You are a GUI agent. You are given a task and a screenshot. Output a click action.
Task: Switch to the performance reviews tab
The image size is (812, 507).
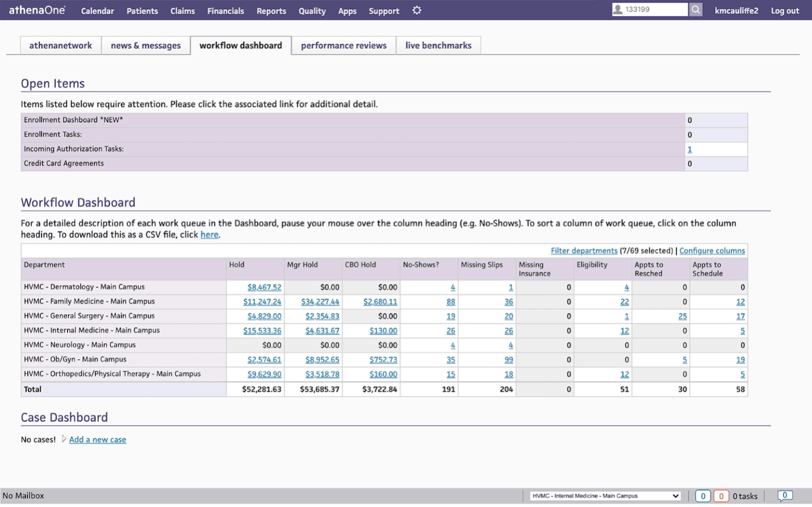(344, 45)
